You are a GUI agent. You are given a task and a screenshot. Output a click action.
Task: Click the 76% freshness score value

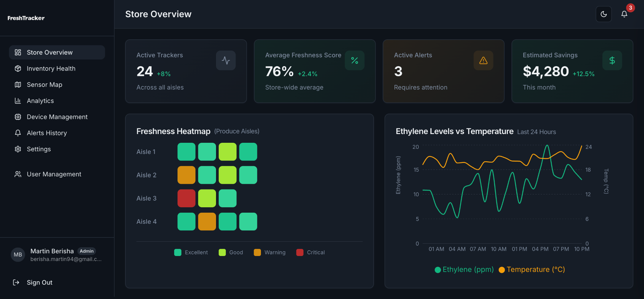point(279,72)
